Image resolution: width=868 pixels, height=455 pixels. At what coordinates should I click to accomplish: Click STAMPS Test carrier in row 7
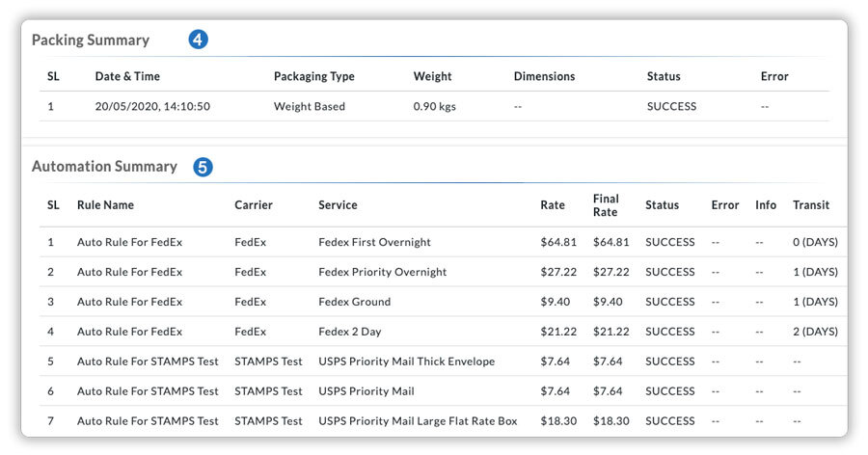(x=268, y=420)
